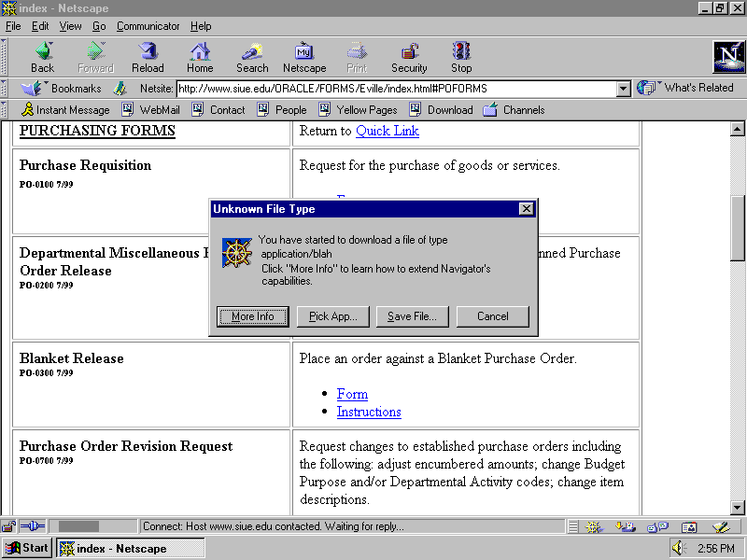The width and height of the screenshot is (747, 560).
Task: Open the Security info icon
Action: [409, 57]
